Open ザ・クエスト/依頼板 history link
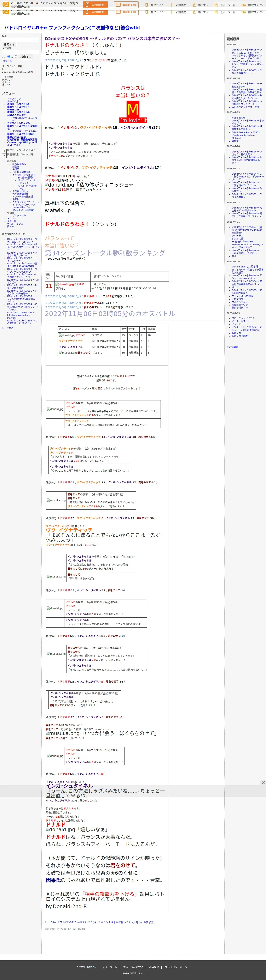266x980 pixels. pyautogui.click(x=242, y=296)
